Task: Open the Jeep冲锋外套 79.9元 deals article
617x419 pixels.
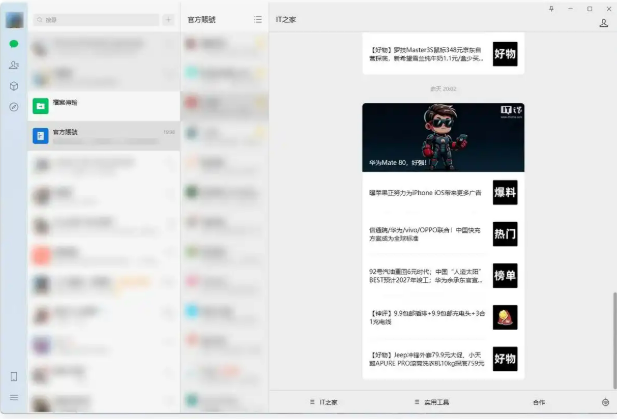Action: click(x=443, y=359)
